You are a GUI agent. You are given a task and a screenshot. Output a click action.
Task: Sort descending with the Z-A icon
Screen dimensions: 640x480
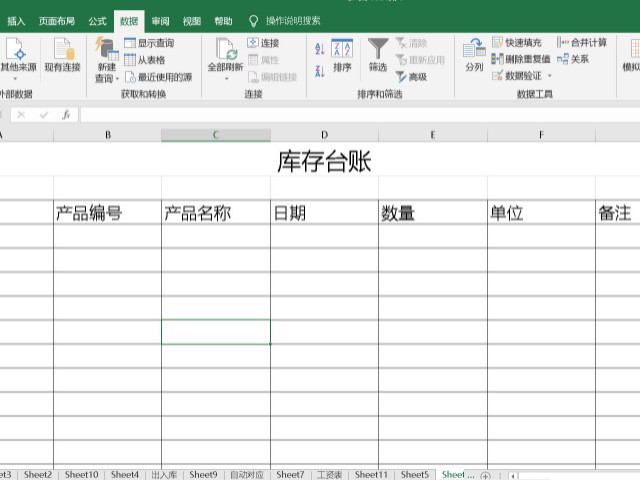[x=320, y=71]
